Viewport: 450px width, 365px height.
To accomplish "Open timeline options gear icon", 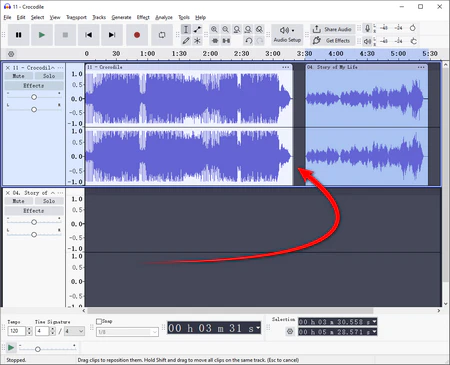I will 11,54.
